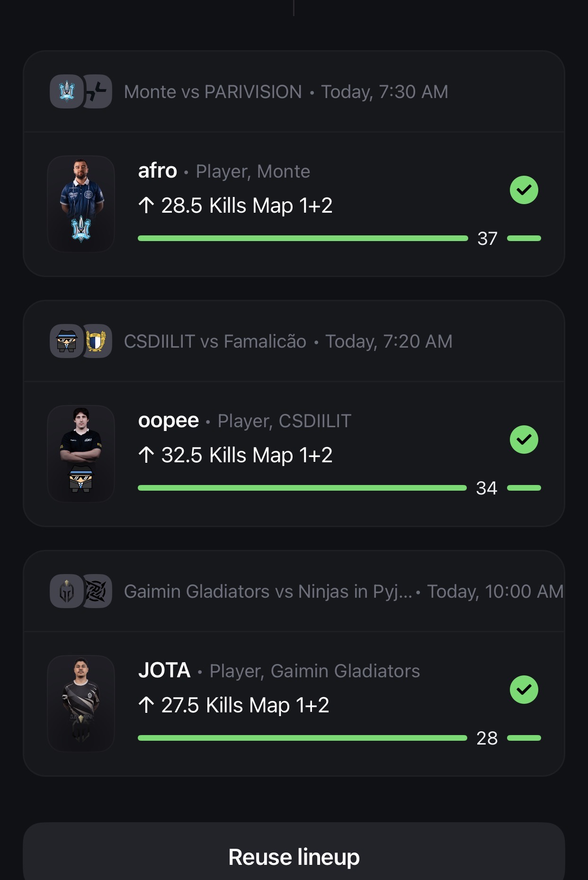588x880 pixels.
Task: Click the CSDIILIT team logo icon
Action: [x=67, y=341]
